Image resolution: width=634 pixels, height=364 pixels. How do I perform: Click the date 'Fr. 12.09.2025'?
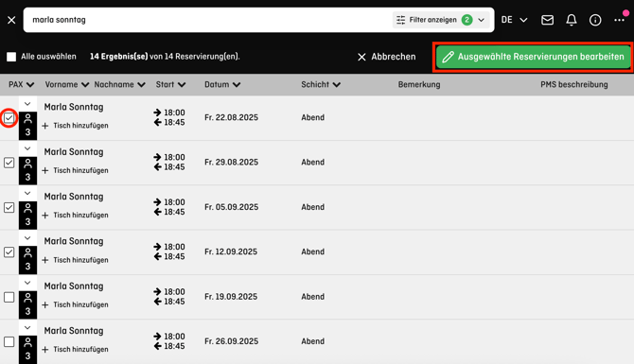pyautogui.click(x=231, y=251)
